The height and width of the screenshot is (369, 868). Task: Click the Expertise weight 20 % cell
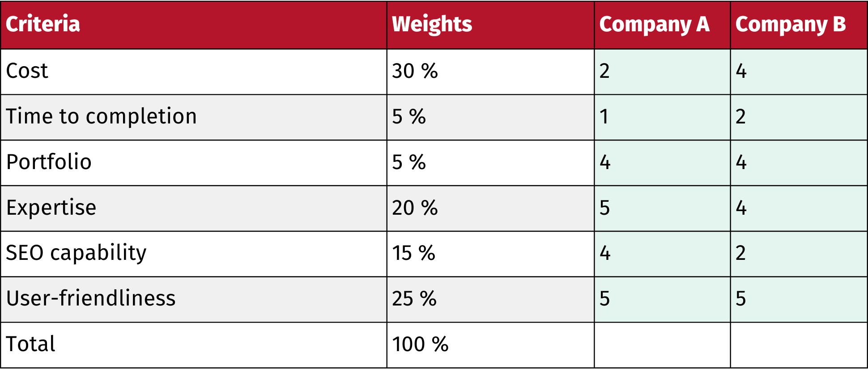point(490,208)
